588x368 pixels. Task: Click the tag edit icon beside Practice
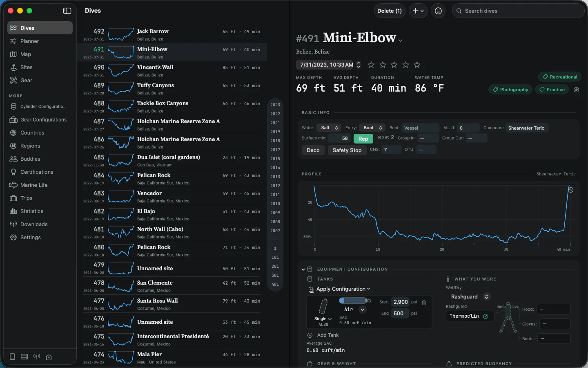point(576,90)
